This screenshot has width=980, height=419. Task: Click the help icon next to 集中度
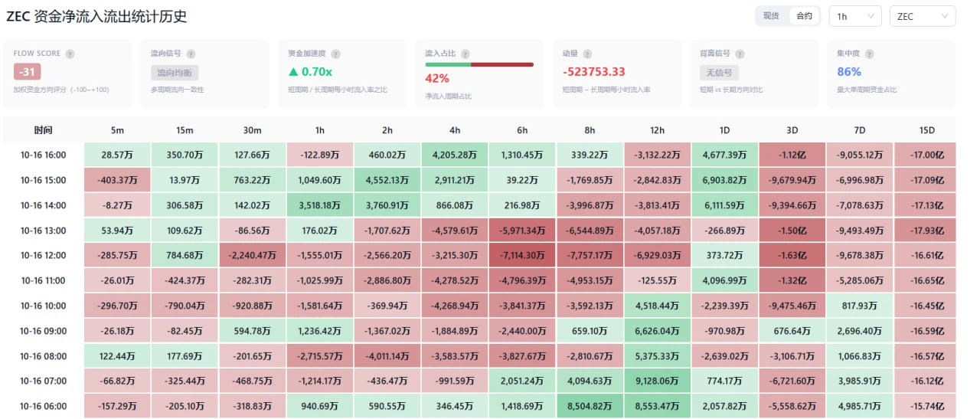pyautogui.click(x=869, y=54)
